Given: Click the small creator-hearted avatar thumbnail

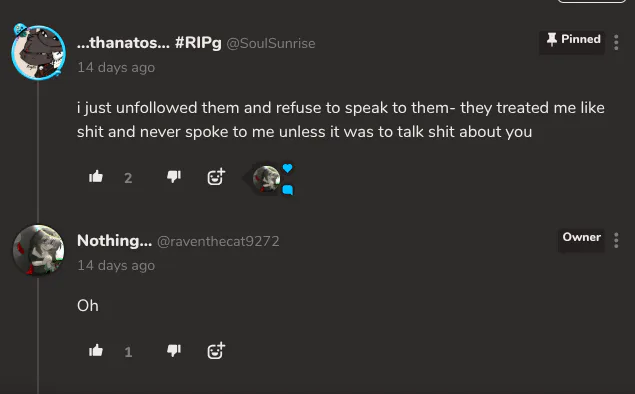Looking at the screenshot, I should click(266, 179).
